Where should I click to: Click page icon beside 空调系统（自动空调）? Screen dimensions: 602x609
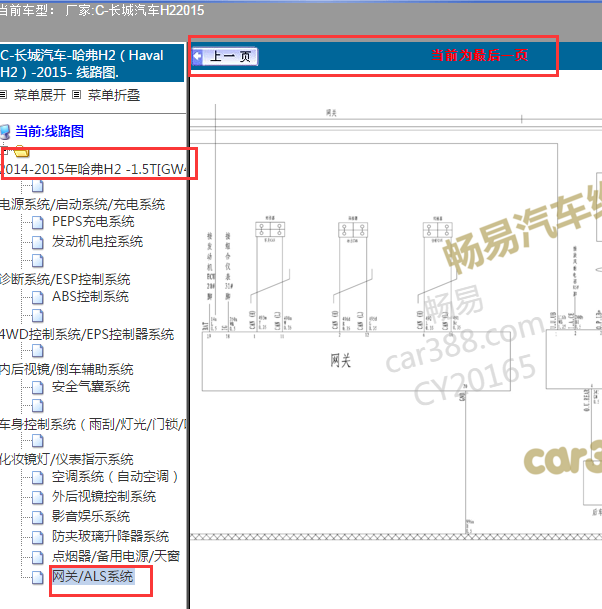[x=38, y=478]
